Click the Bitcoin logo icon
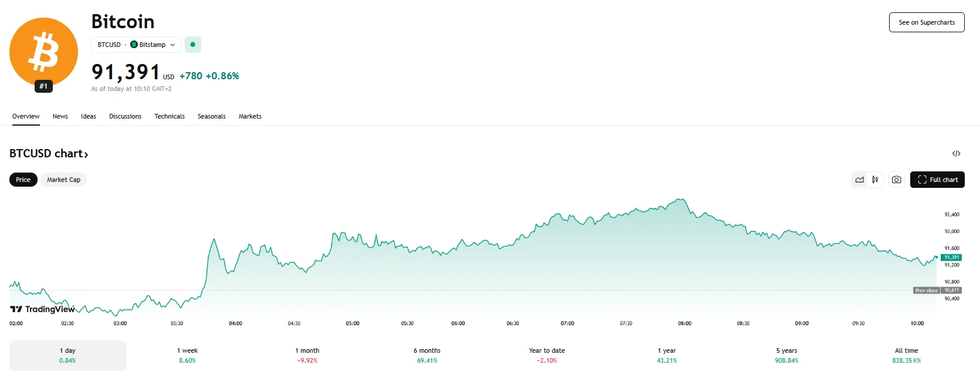980x388 pixels. tap(43, 51)
